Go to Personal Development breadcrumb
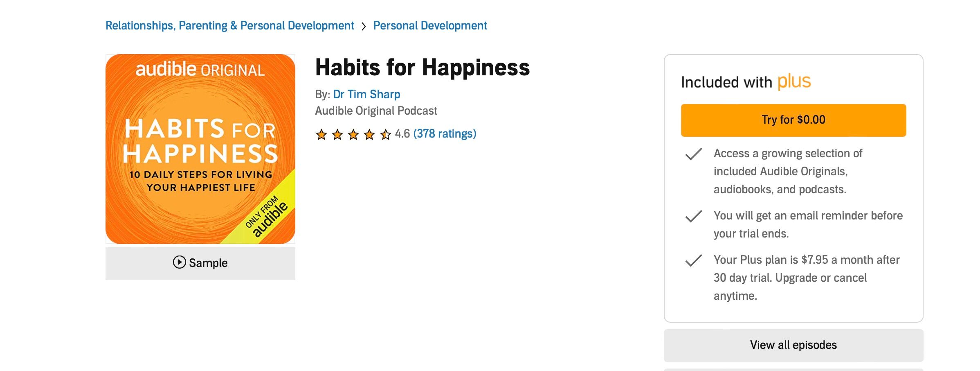980x371 pixels. tap(430, 25)
